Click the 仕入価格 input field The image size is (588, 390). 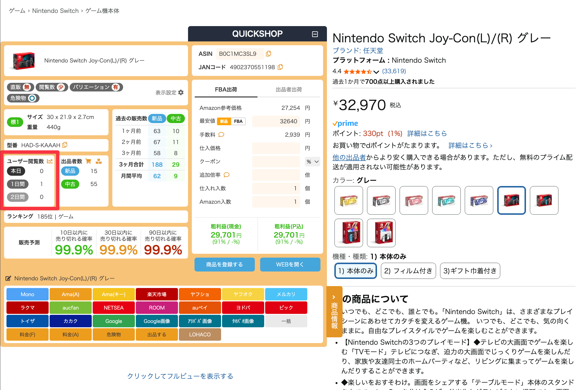pyautogui.click(x=276, y=148)
